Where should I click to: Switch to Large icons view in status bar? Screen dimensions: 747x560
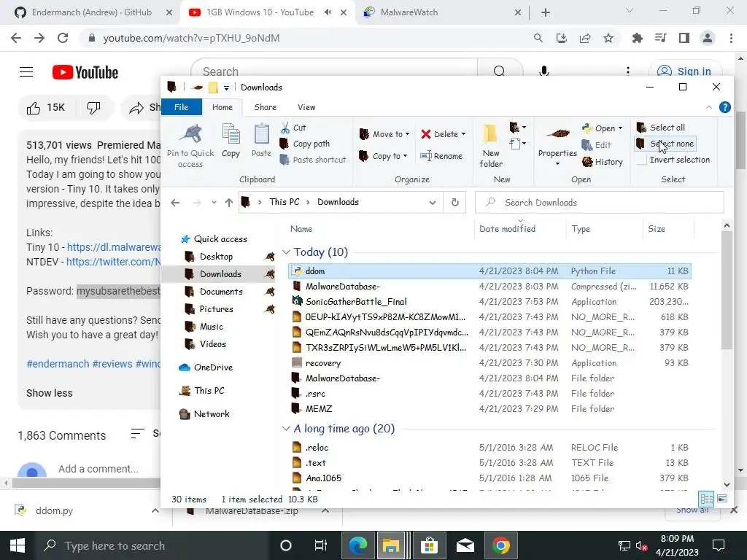pos(722,499)
